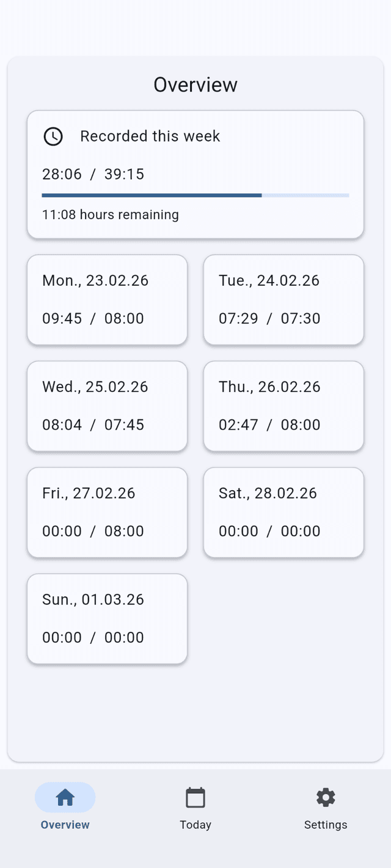This screenshot has width=391, height=868.
Task: Switch to the Settings tab
Action: (x=325, y=807)
